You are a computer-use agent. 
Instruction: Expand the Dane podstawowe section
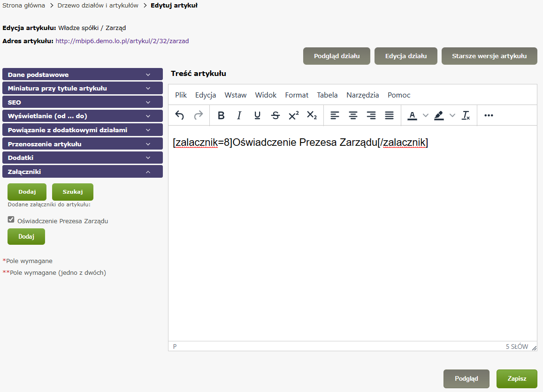tap(83, 75)
